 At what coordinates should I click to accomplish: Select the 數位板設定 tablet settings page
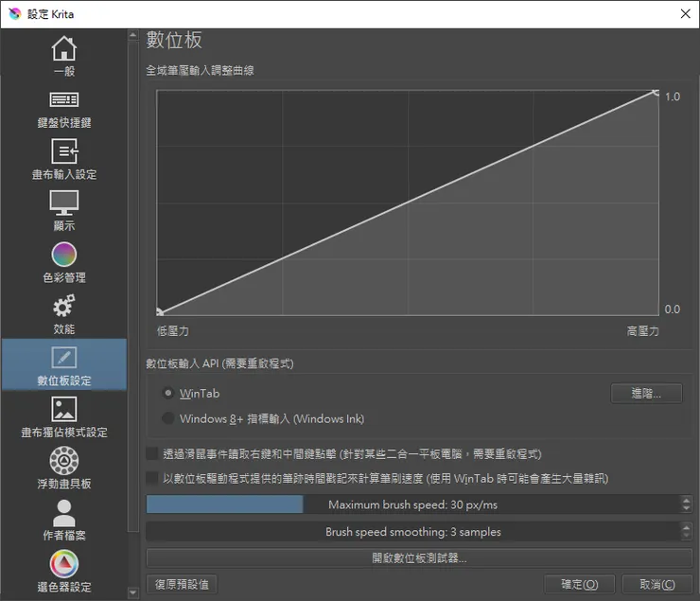pos(63,364)
